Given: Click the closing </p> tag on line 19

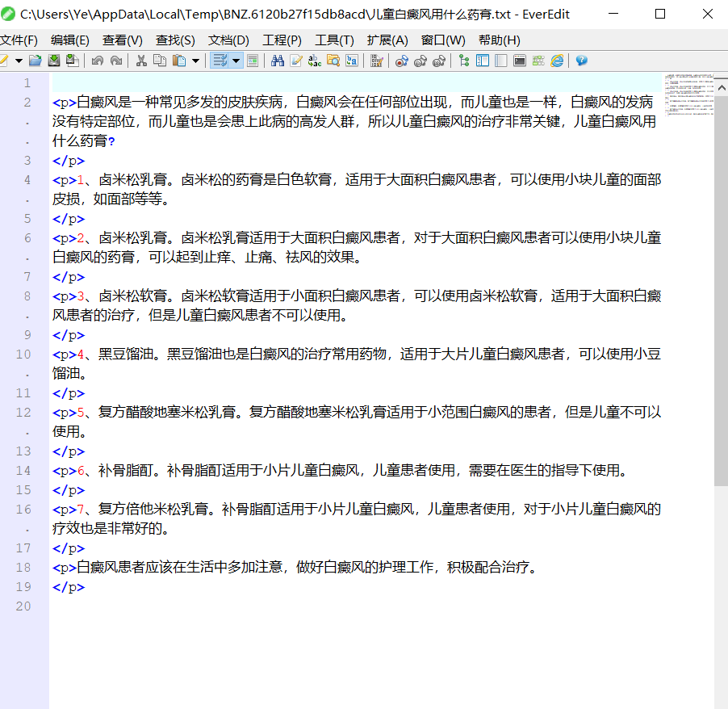Looking at the screenshot, I should [x=69, y=587].
